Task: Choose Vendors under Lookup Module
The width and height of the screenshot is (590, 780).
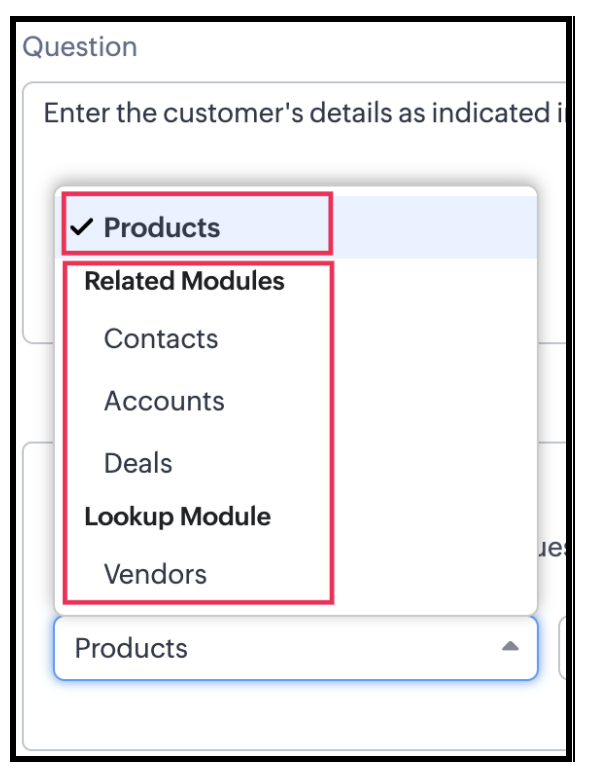Action: click(155, 574)
